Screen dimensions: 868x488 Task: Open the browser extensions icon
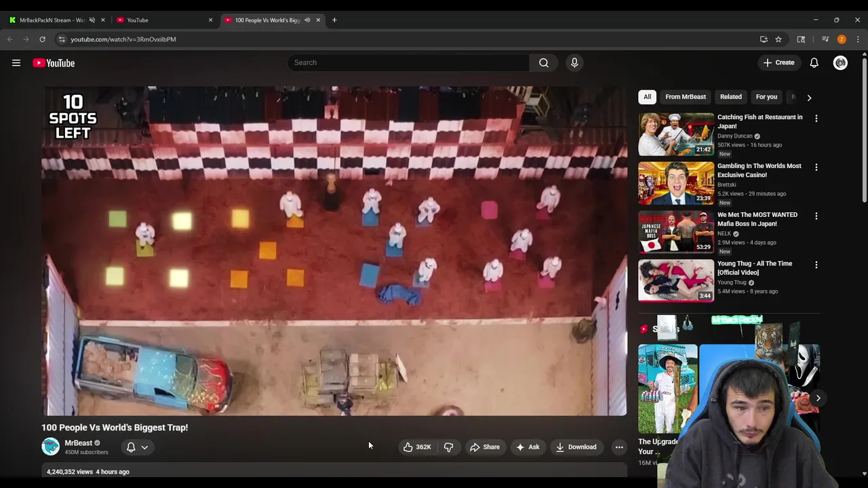pyautogui.click(x=801, y=39)
